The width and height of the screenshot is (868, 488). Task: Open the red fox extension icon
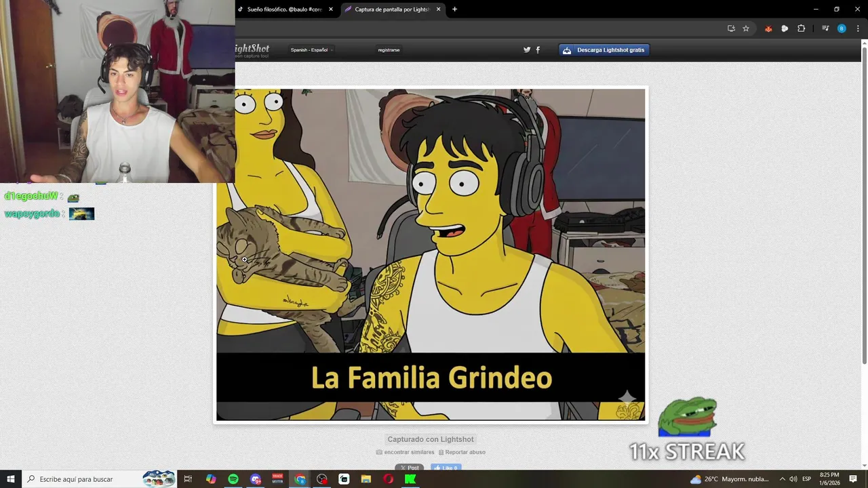click(x=768, y=28)
